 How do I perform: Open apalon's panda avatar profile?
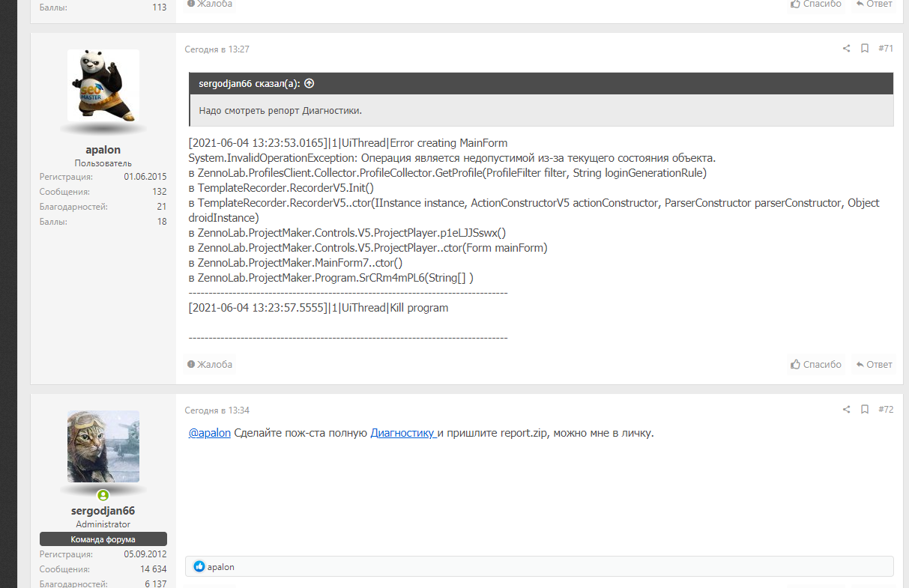(103, 85)
